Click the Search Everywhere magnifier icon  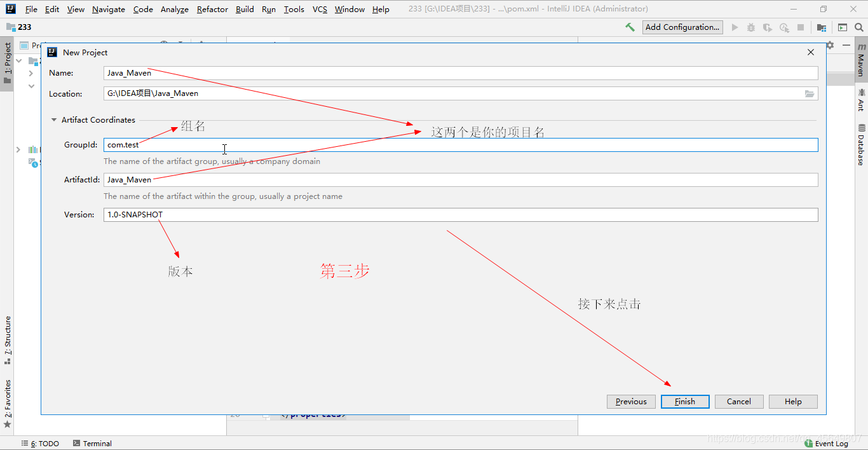[x=859, y=27]
